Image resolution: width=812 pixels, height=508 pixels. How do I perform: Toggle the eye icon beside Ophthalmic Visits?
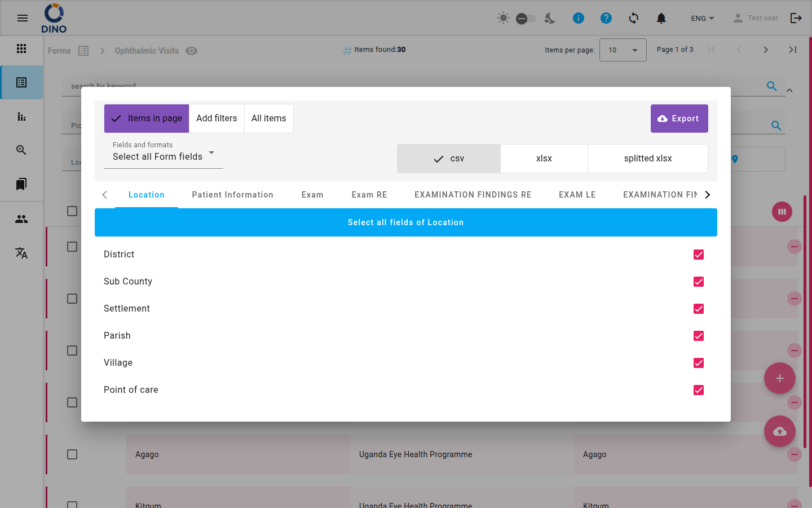pyautogui.click(x=192, y=51)
